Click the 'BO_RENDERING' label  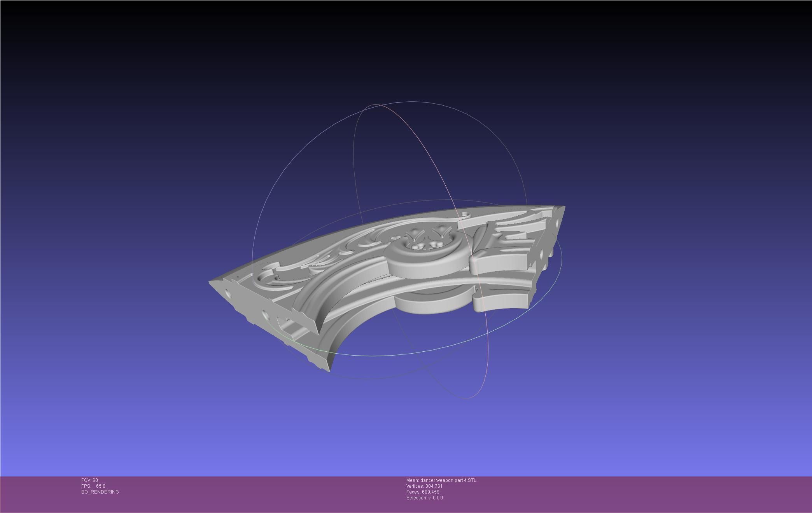click(100, 492)
